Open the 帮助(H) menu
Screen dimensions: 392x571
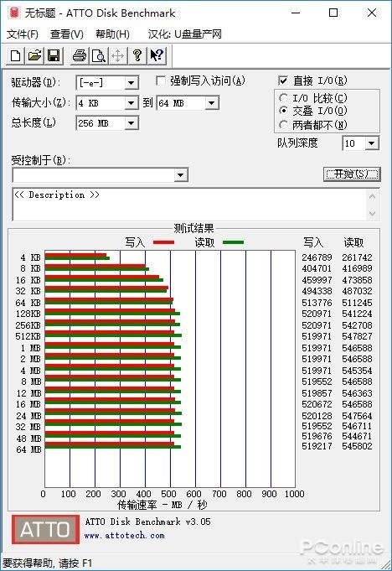pyautogui.click(x=112, y=34)
